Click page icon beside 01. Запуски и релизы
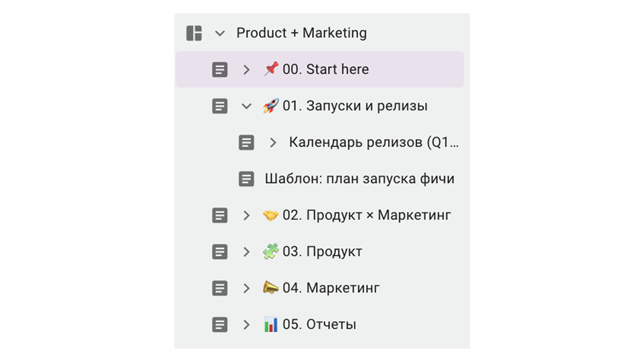The width and height of the screenshot is (644, 362). (x=220, y=106)
